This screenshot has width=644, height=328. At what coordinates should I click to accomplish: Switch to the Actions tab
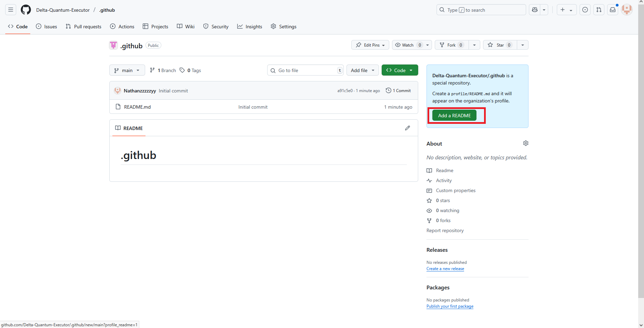122,27
